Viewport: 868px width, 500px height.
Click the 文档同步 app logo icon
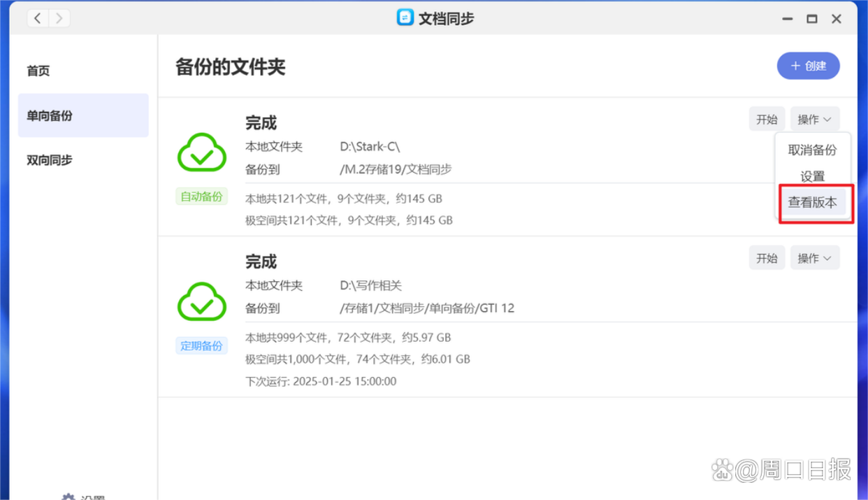(405, 17)
